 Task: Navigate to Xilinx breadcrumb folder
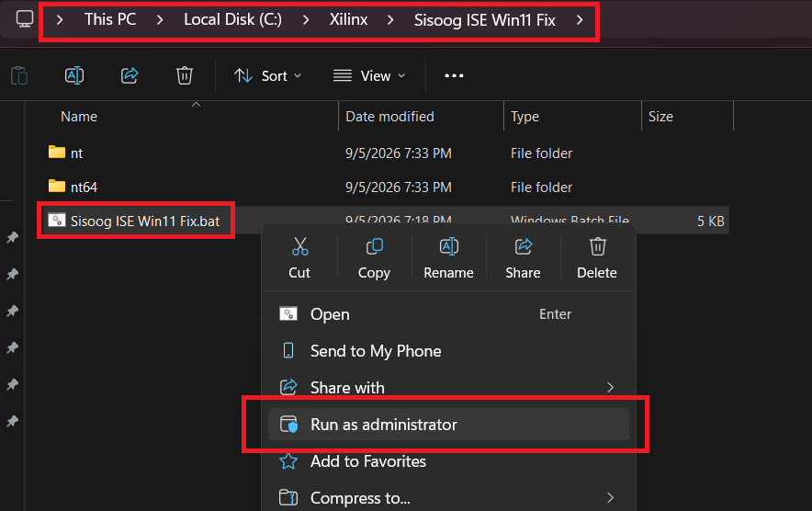[348, 19]
